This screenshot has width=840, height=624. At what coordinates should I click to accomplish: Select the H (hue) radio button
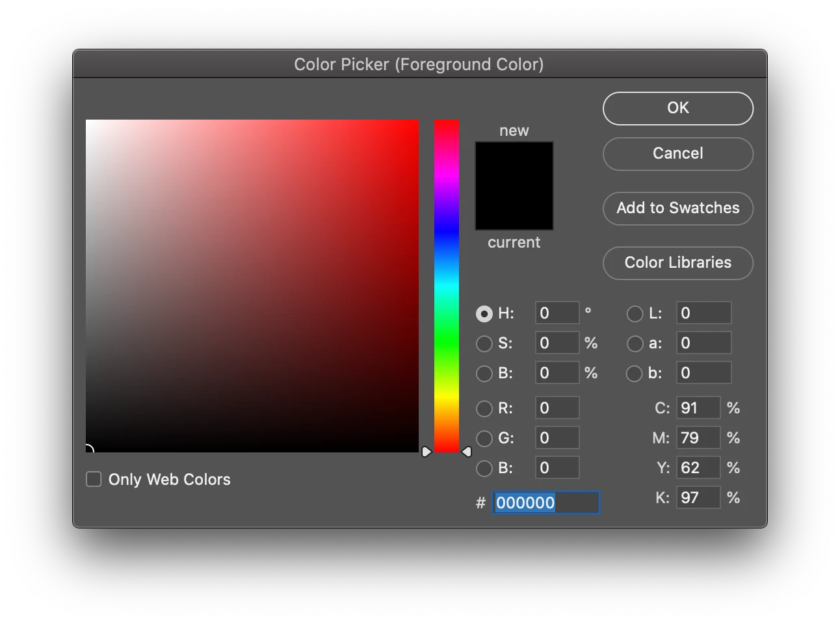point(484,313)
